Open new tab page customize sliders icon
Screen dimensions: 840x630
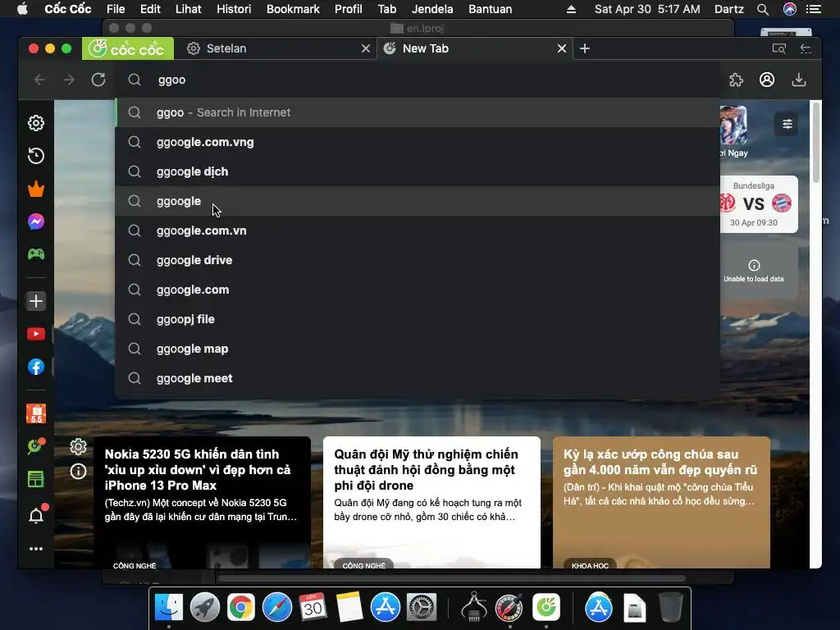[x=787, y=125]
